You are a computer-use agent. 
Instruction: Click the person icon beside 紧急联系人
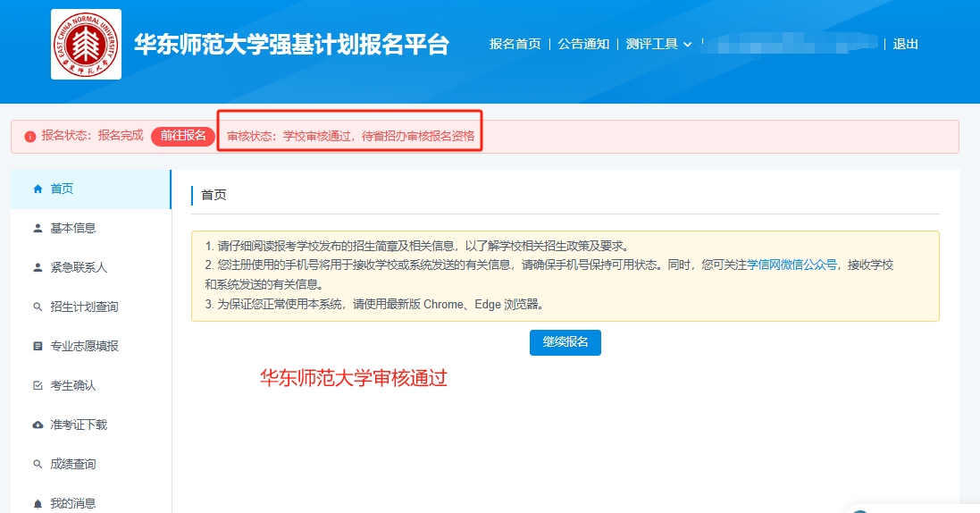coord(38,268)
